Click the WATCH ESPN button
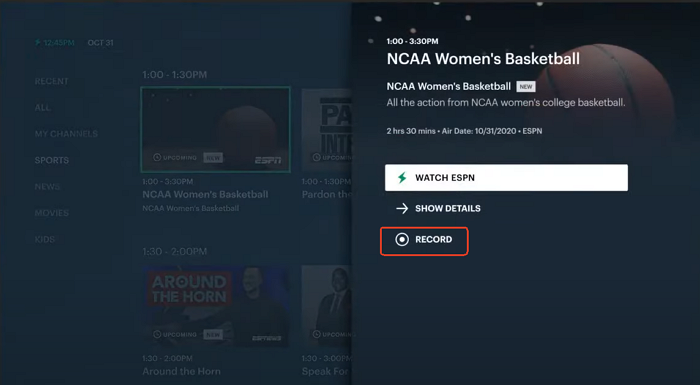 coord(506,178)
